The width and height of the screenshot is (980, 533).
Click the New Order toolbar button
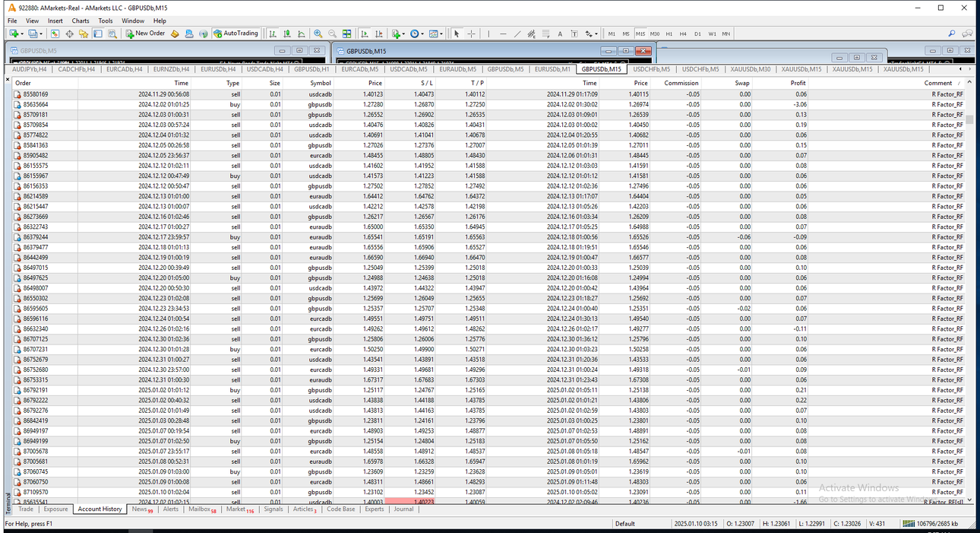tap(146, 33)
